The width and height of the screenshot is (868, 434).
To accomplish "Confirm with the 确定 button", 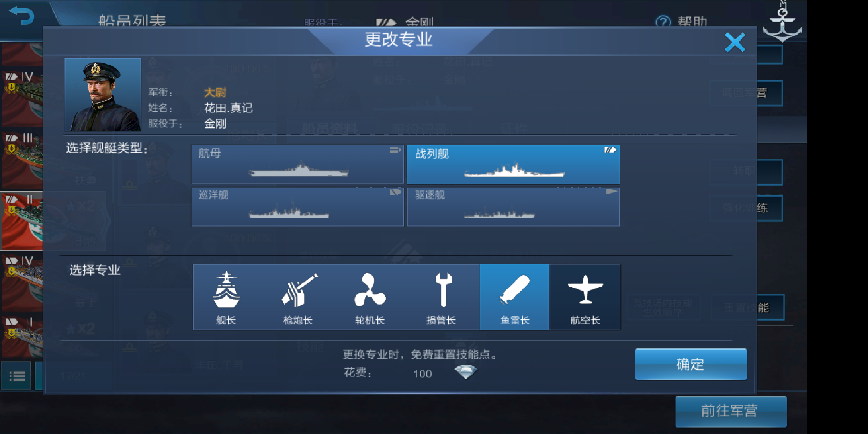I will (691, 364).
